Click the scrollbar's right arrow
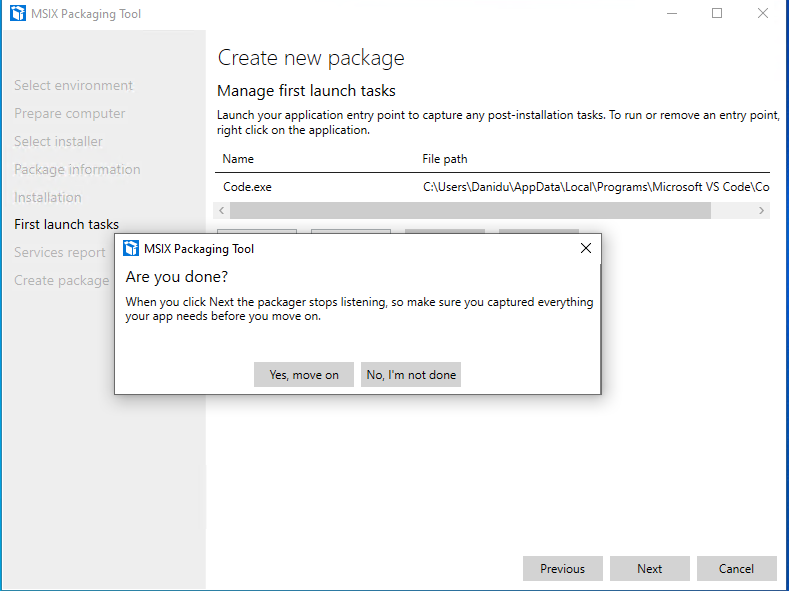This screenshot has width=789, height=591. [761, 210]
